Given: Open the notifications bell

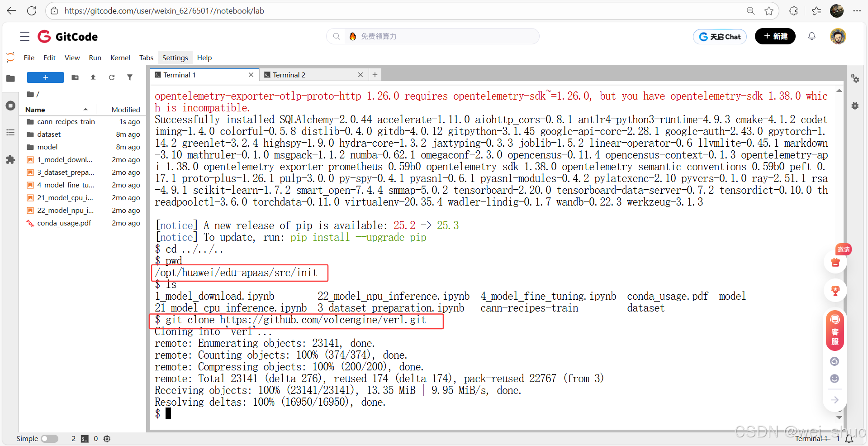Looking at the screenshot, I should click(812, 36).
